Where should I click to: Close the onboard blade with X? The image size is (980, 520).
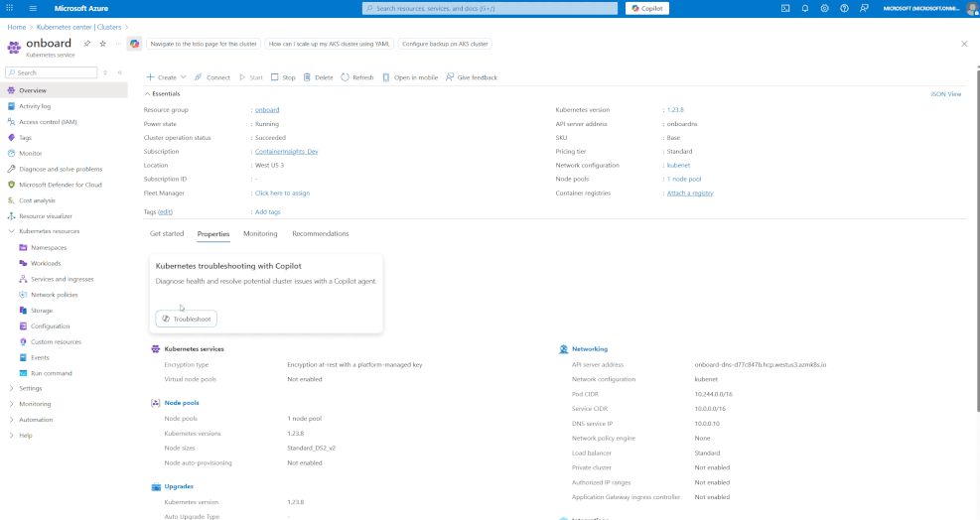(x=964, y=44)
